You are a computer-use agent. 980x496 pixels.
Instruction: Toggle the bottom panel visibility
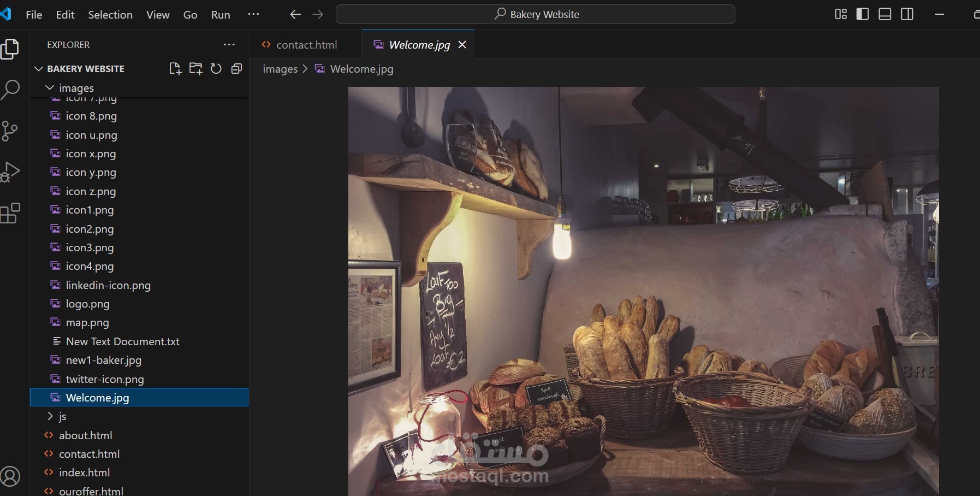click(885, 14)
